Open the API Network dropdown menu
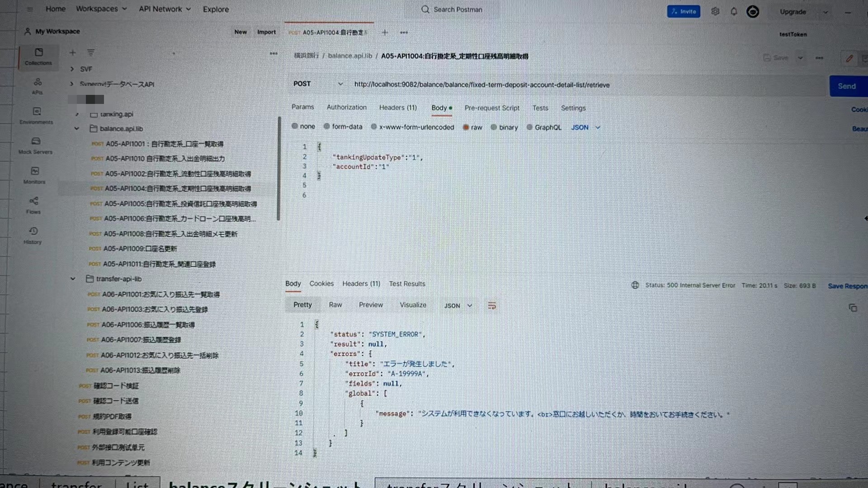This screenshot has height=488, width=868. pyautogui.click(x=165, y=9)
